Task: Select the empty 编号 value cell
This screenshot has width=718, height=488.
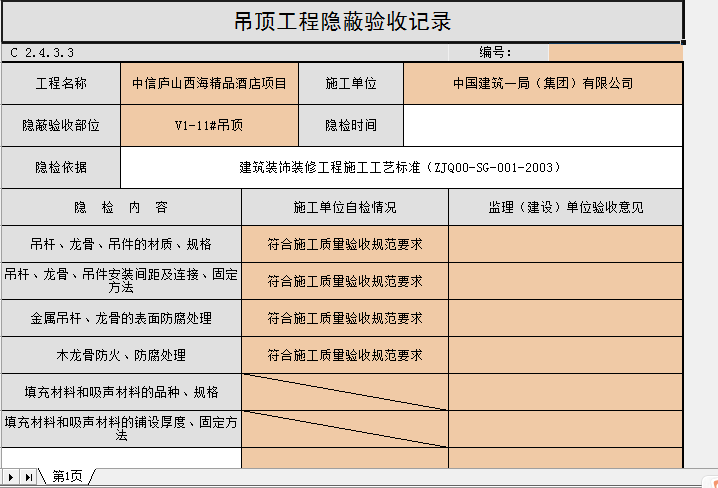Action: pos(615,52)
